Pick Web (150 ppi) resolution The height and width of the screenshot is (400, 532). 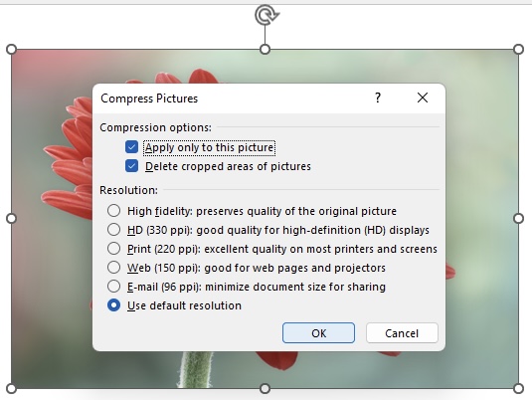(x=113, y=268)
